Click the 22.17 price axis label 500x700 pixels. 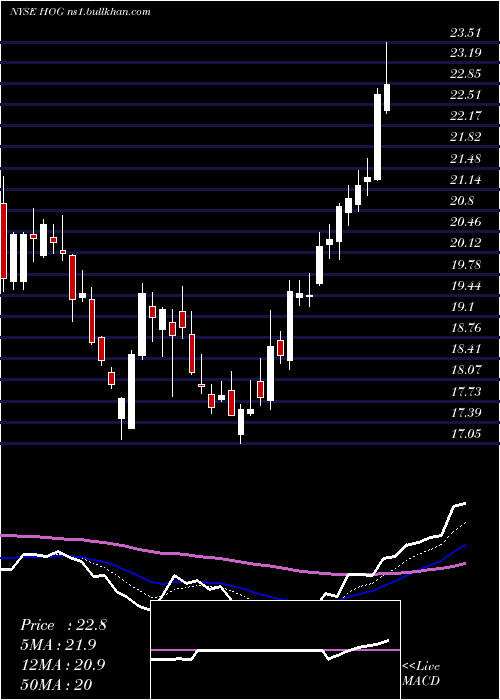click(x=466, y=116)
